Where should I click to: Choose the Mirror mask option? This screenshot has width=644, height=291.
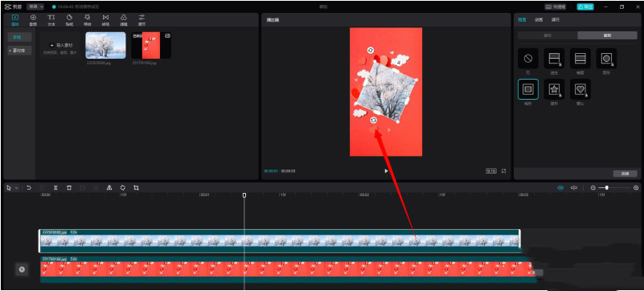580,59
